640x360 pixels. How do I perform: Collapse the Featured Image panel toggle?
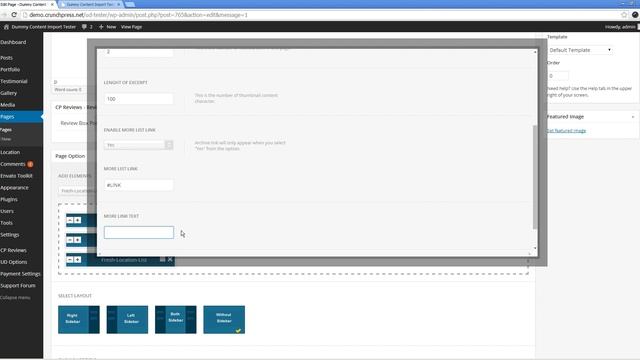point(633,117)
